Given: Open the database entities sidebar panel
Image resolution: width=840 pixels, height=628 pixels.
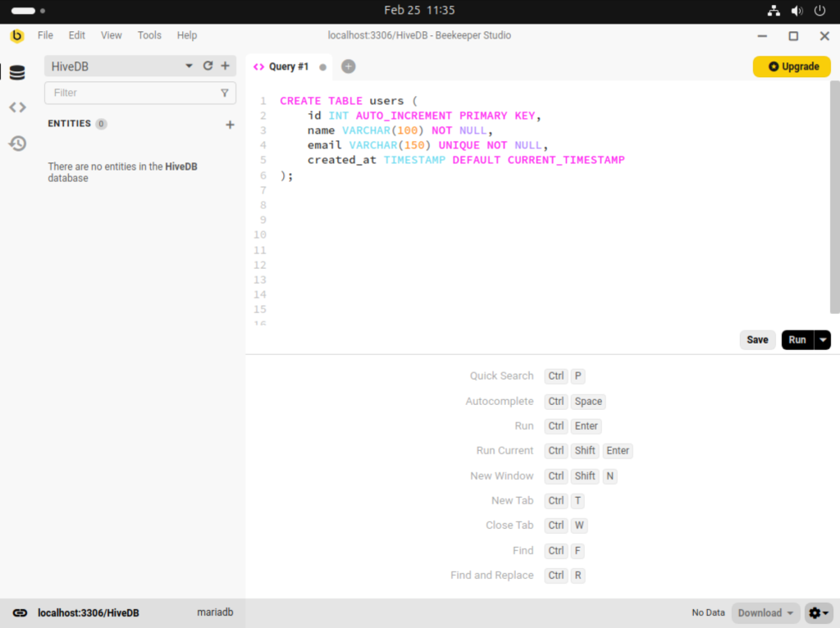Looking at the screenshot, I should click(x=17, y=72).
